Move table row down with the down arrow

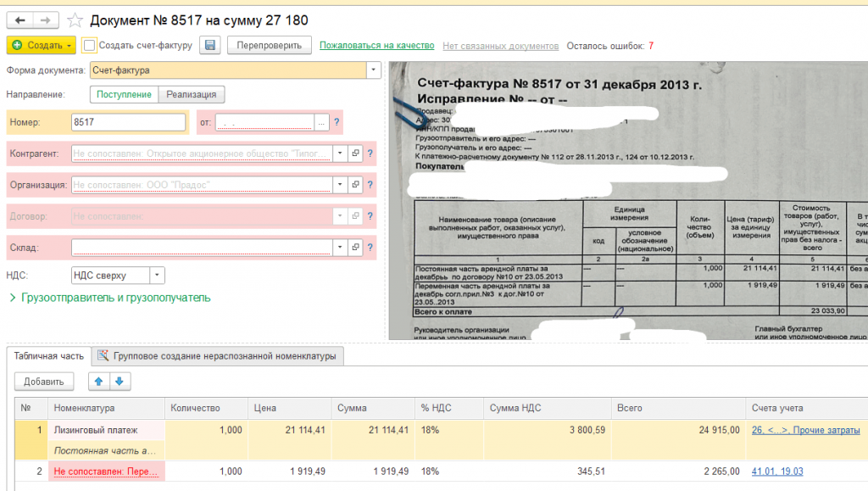(x=120, y=382)
